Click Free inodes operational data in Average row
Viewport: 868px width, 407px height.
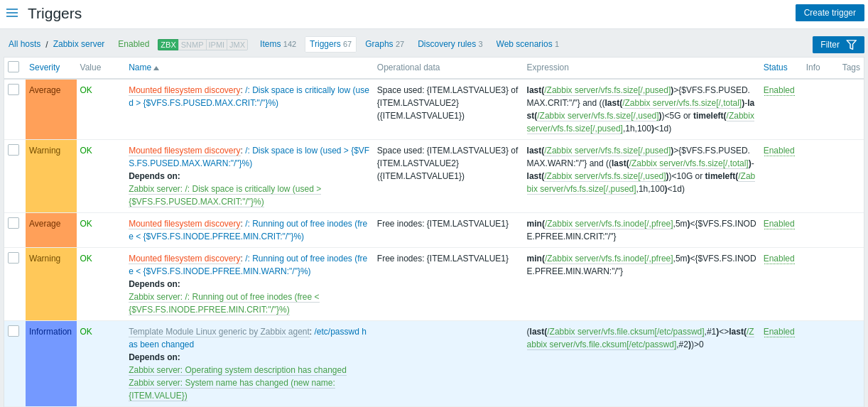pyautogui.click(x=443, y=224)
